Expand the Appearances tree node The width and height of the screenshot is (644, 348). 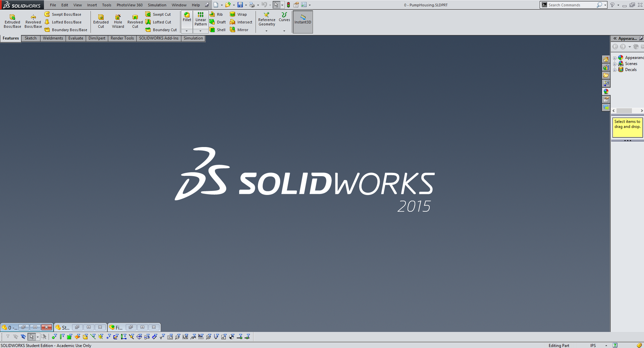click(615, 58)
